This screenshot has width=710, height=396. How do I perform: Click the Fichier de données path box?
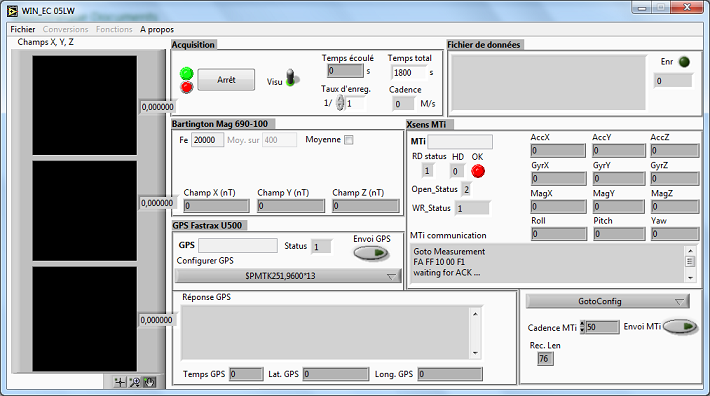click(548, 82)
